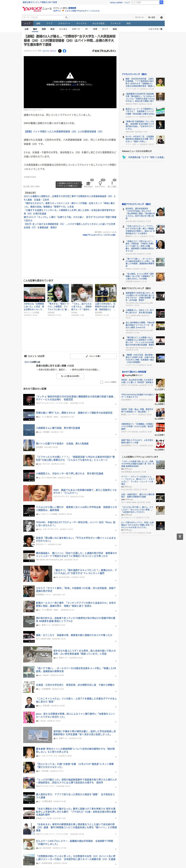Click the コメントを書く button
Image resolution: width=186 pixels, height=868 pixels.
(x=93, y=356)
